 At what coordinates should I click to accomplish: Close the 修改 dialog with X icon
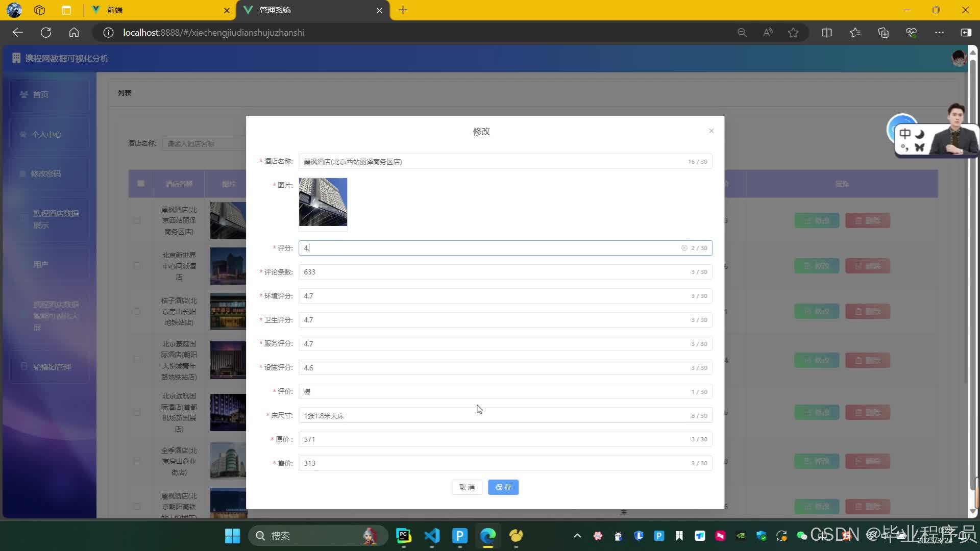tap(711, 131)
